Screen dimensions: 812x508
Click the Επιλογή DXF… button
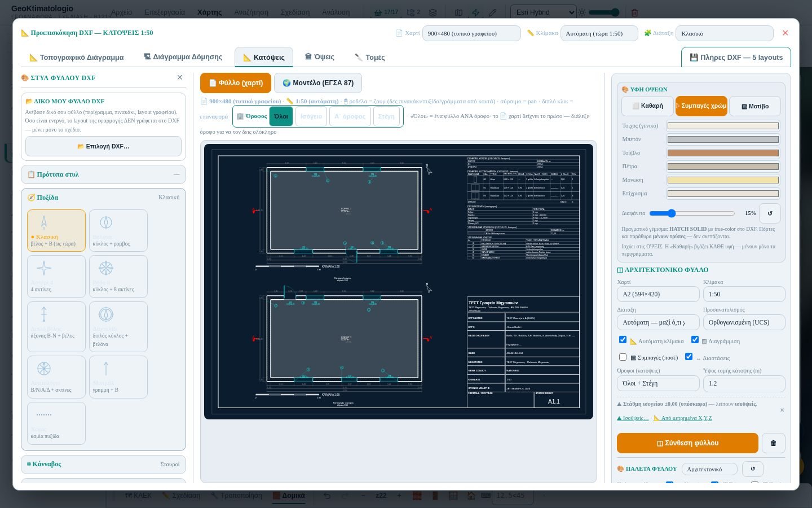(103, 146)
